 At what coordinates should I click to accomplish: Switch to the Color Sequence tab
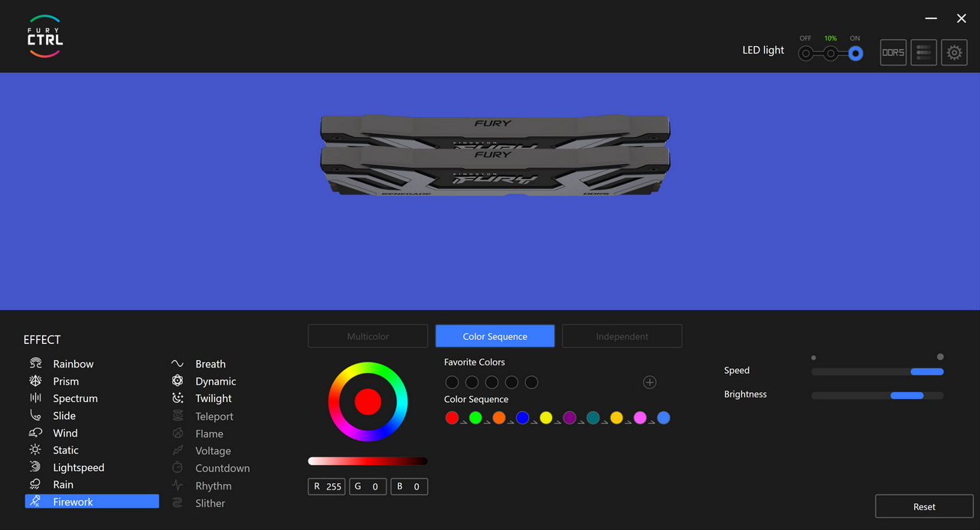495,336
